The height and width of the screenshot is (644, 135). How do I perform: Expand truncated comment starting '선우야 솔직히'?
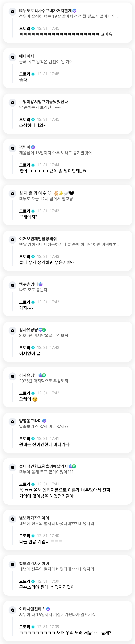(69, 17)
